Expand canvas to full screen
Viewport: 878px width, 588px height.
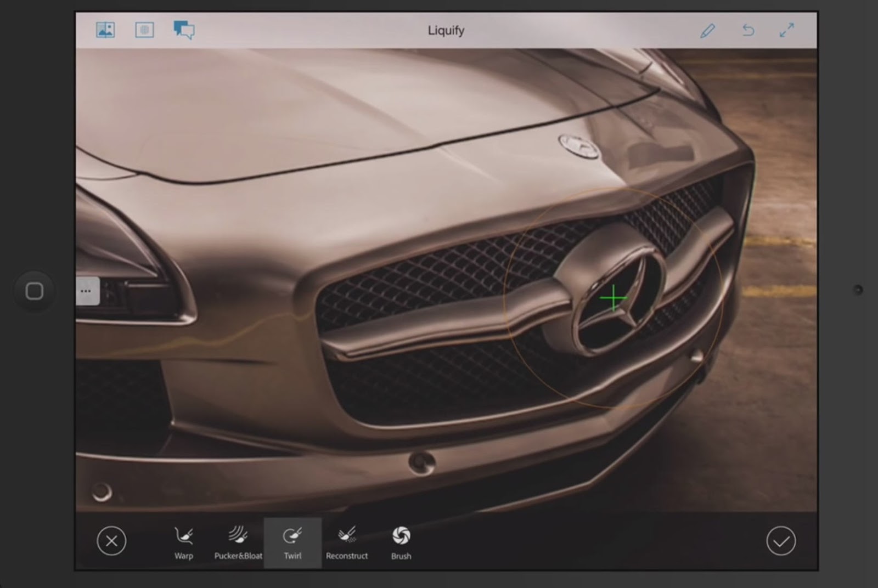coord(787,30)
